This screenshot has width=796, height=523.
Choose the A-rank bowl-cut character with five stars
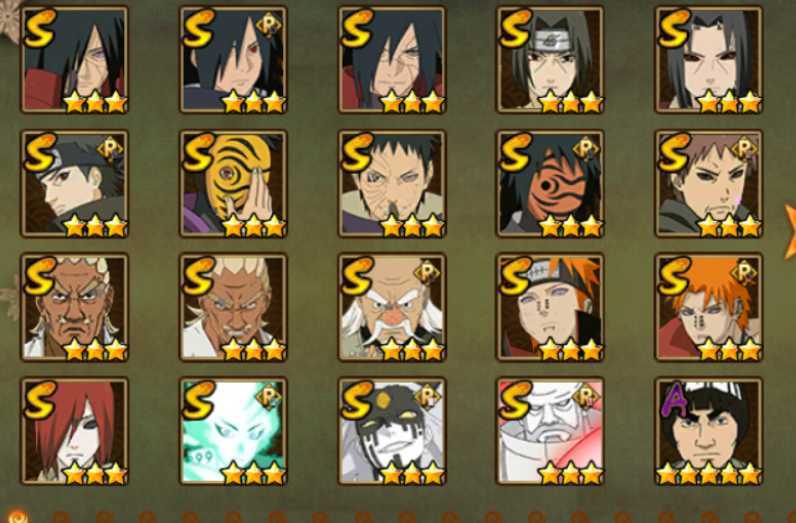click(x=709, y=431)
